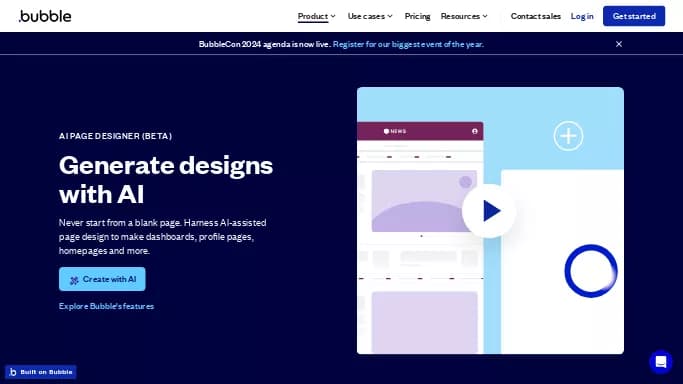The width and height of the screenshot is (683, 384).
Task: Click the Log in link
Action: [x=582, y=16]
